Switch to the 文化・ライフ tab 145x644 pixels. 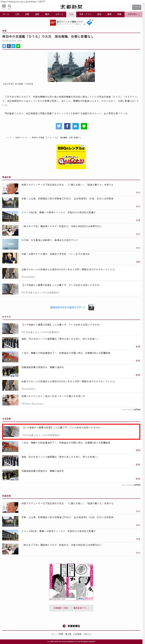coord(85,14)
